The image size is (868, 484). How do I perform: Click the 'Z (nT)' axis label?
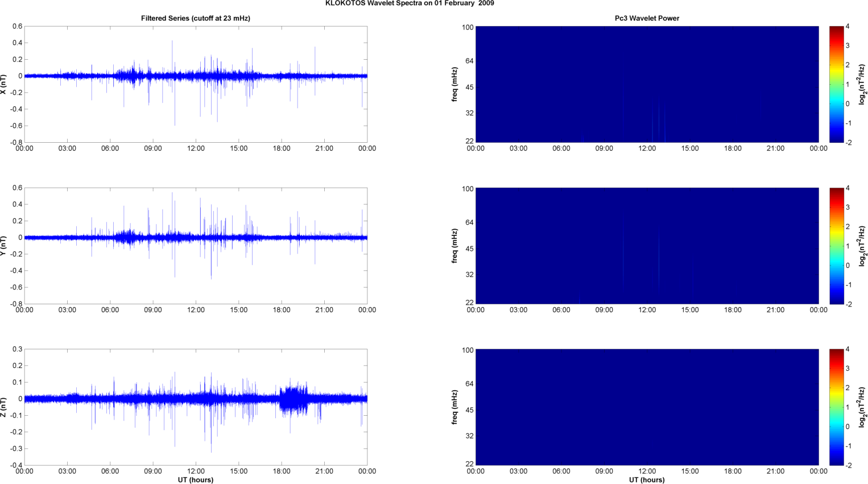pos(4,407)
